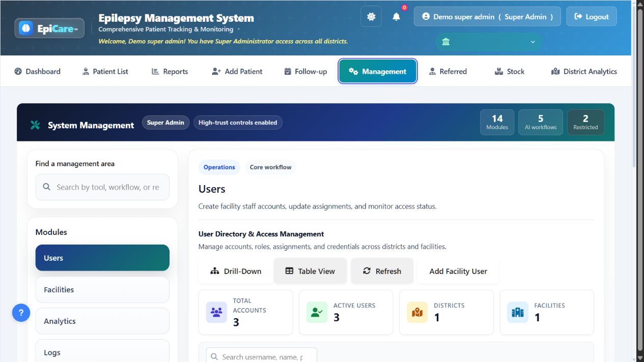Open the District Analytics tab
Screen dimensions: 644x362
pyautogui.click(x=584, y=71)
